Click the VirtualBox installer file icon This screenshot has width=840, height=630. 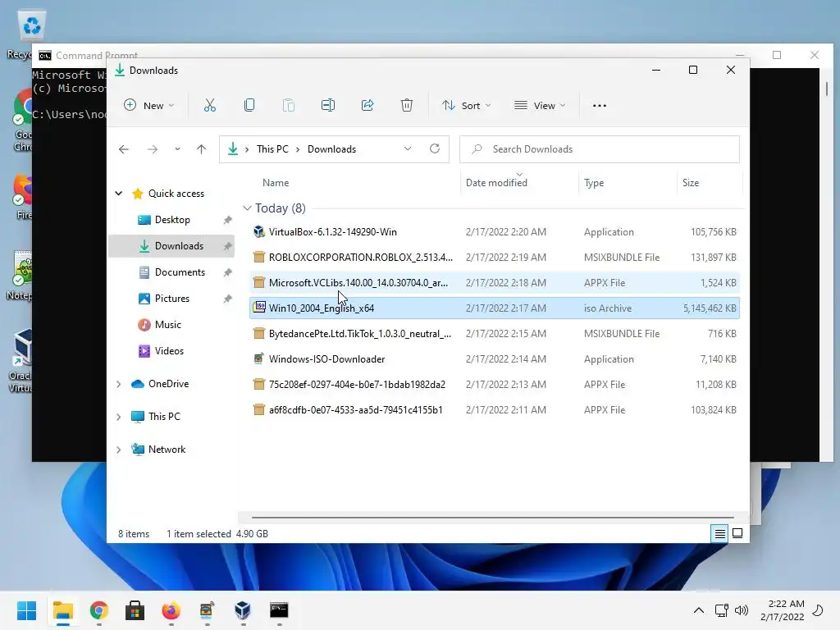point(259,232)
